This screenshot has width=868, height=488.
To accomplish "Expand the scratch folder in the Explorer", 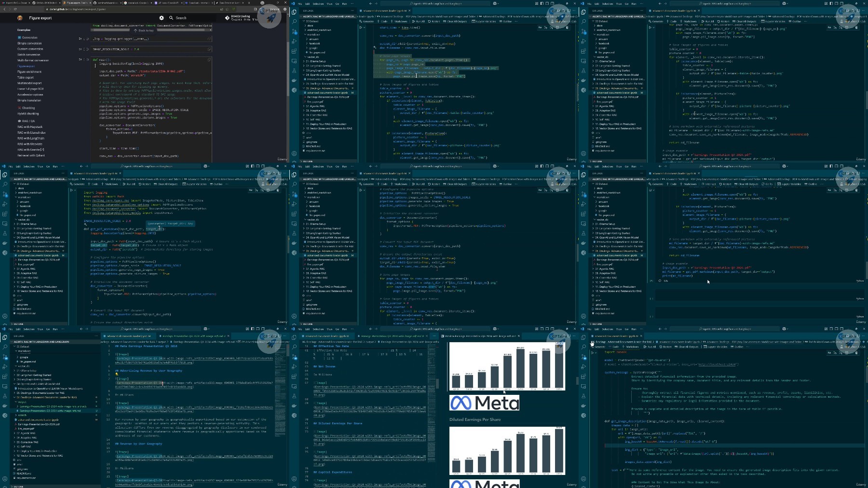I will (22, 415).
